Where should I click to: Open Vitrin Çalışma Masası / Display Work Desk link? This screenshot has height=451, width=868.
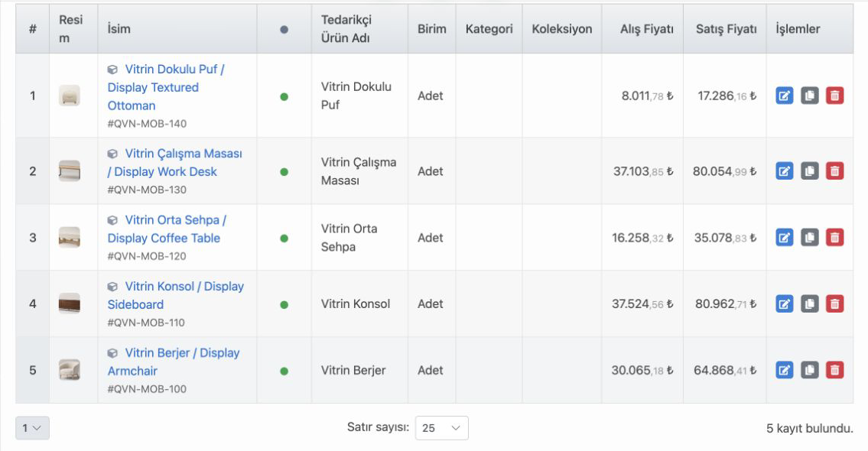click(174, 163)
